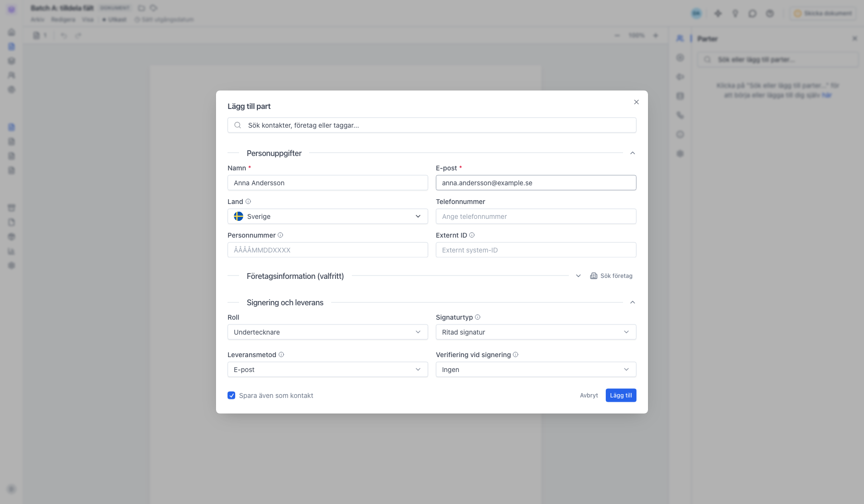Click the Swedish flag icon
Viewport: 864px width, 504px height.
[x=239, y=216]
